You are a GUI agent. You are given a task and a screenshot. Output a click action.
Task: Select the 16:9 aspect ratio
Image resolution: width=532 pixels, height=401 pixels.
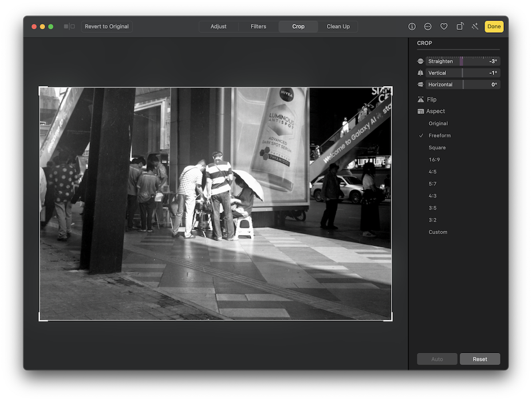click(x=434, y=160)
